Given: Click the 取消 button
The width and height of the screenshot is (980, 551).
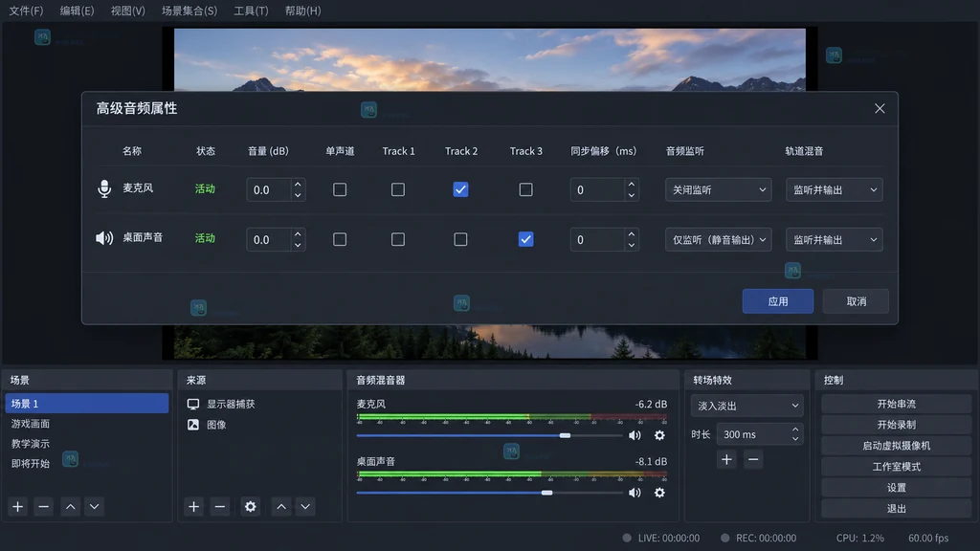Looking at the screenshot, I should [857, 301].
